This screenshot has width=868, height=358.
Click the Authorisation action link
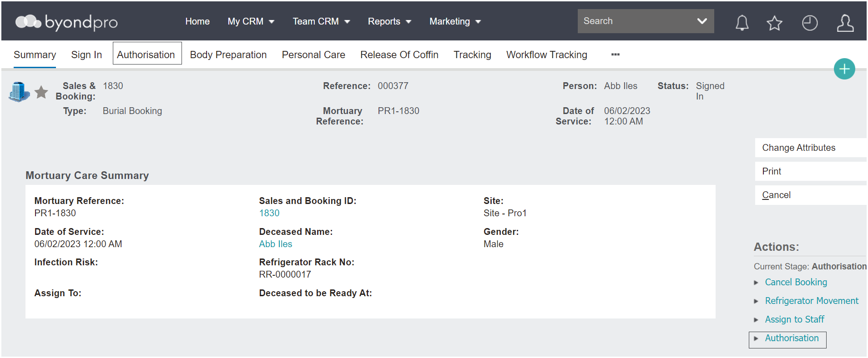tap(792, 338)
